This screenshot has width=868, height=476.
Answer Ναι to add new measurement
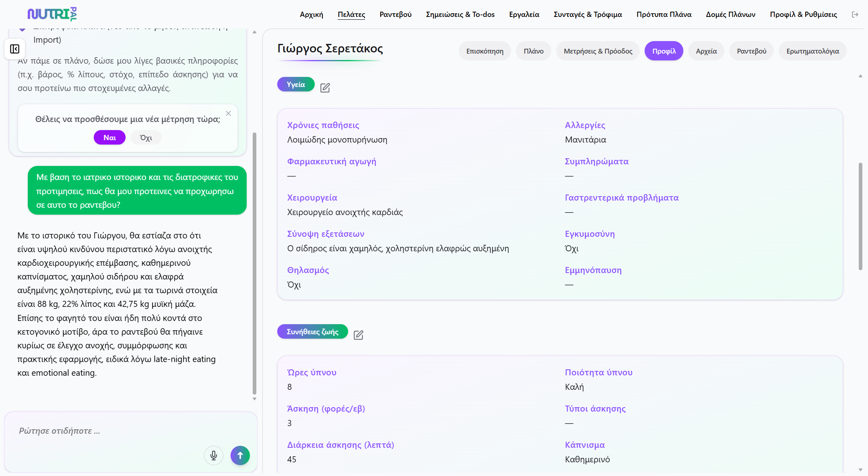pos(109,138)
